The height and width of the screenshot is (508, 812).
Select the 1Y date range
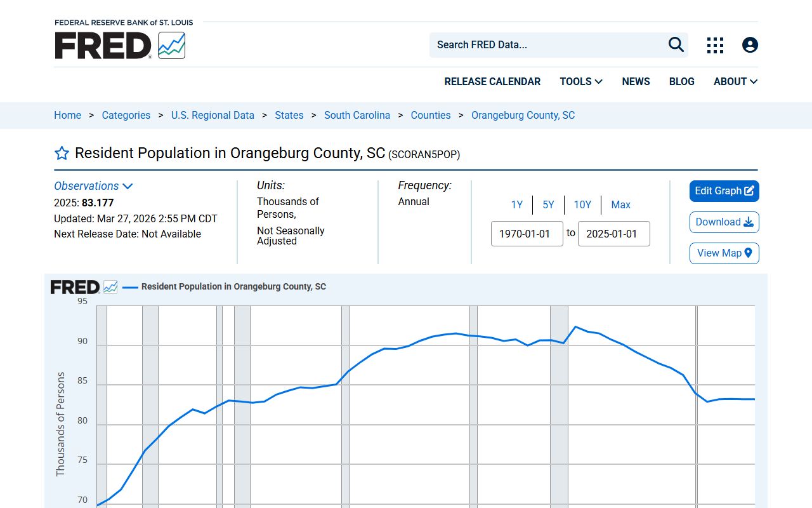[x=517, y=204]
